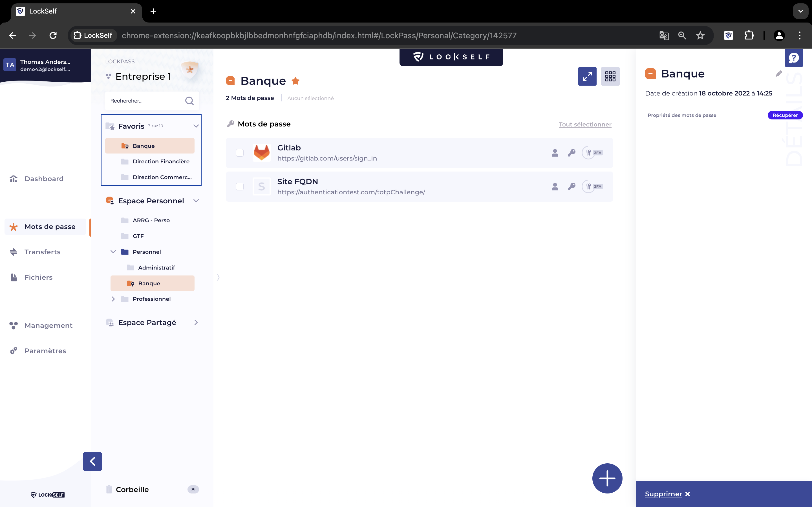Expand the Professionnel folder arrow
Image resolution: width=812 pixels, height=507 pixels.
point(113,299)
